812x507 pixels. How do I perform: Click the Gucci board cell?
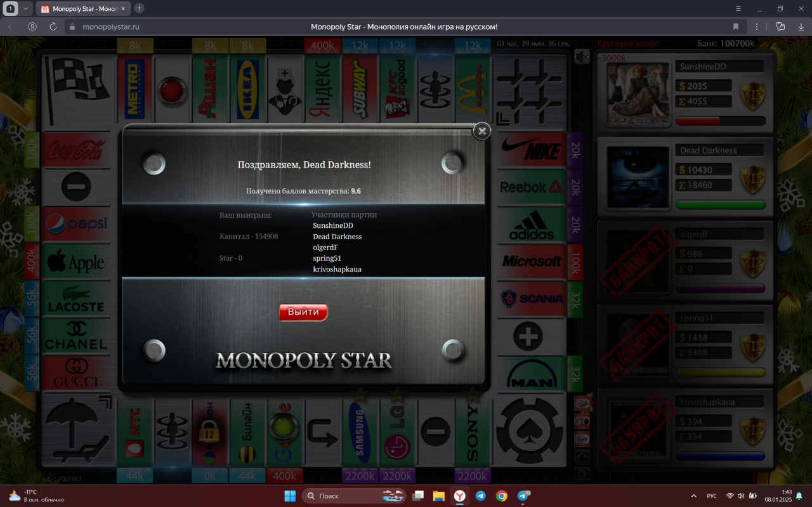coord(76,374)
